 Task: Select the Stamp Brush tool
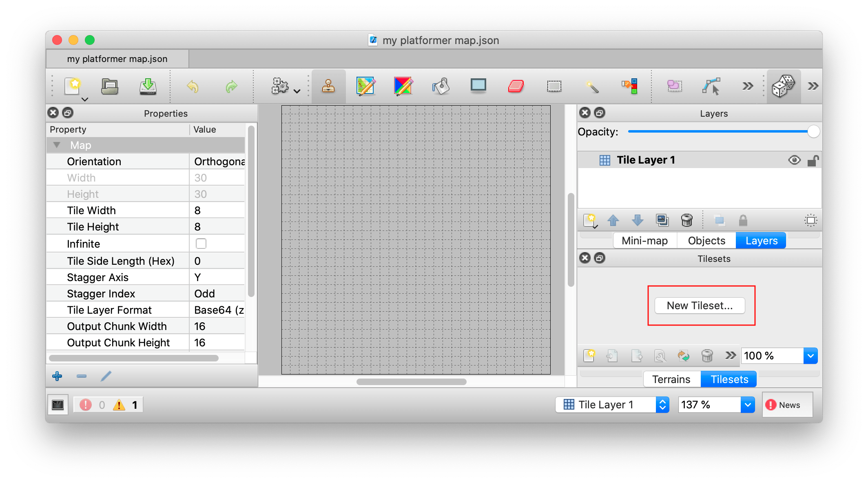[328, 86]
